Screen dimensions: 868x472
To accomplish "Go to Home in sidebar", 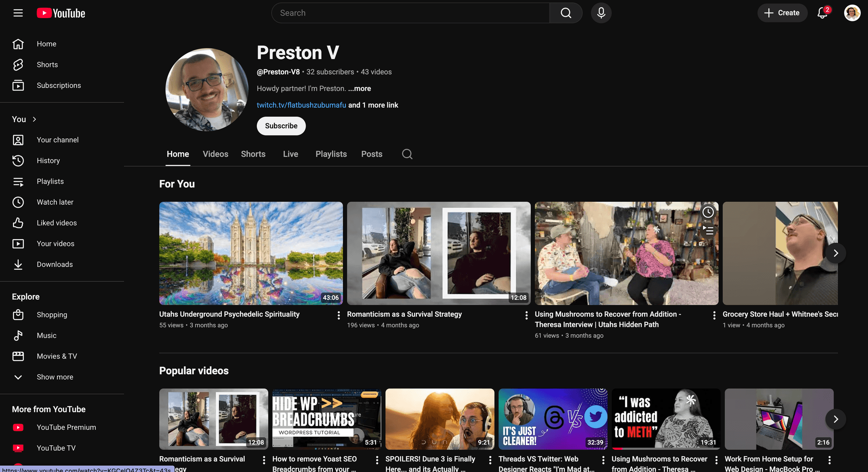I will [62, 44].
